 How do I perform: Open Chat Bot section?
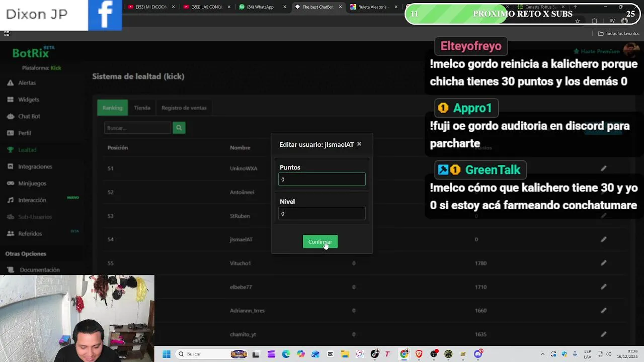(x=23, y=116)
